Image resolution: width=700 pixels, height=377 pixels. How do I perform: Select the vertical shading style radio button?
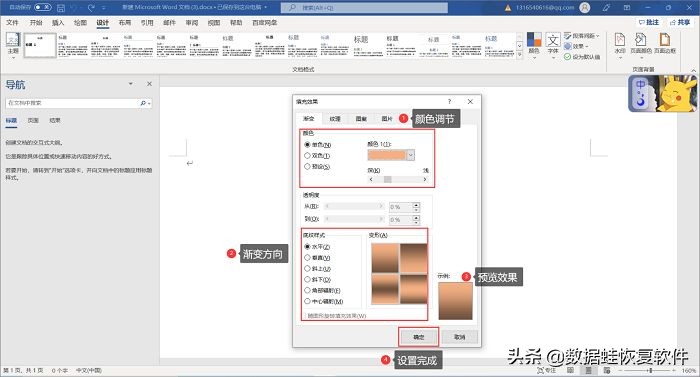pos(307,258)
